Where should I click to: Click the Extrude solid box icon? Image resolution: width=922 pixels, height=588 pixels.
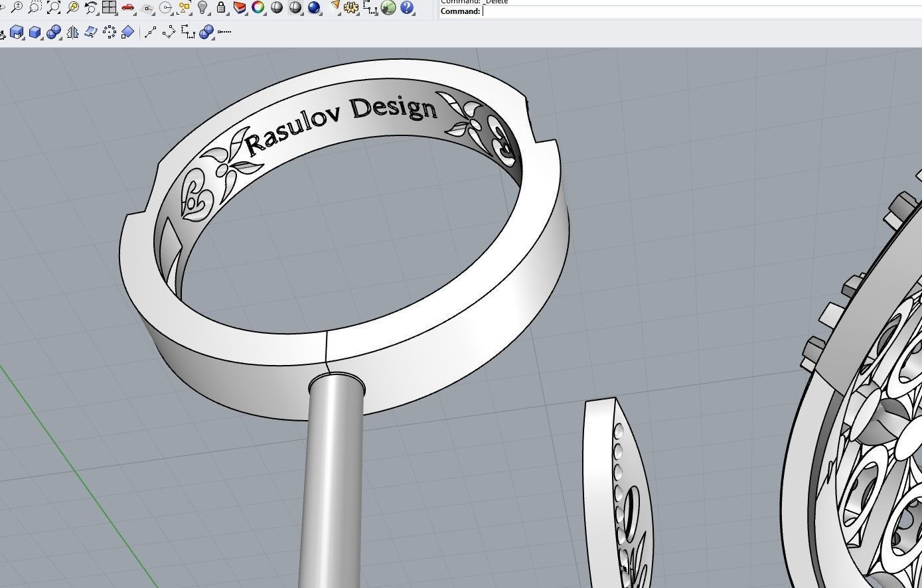(x=17, y=32)
